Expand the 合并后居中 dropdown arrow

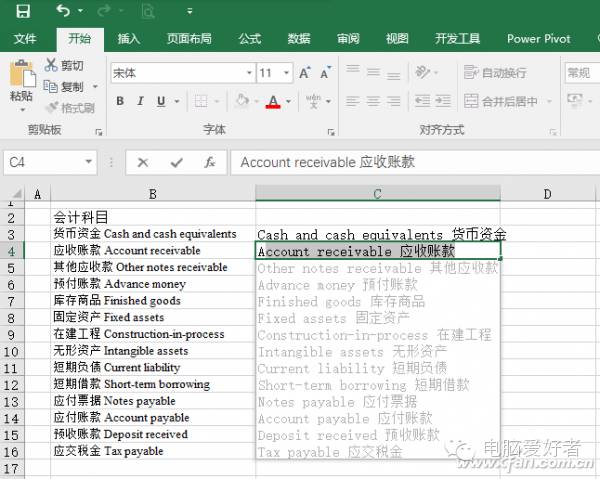(549, 101)
